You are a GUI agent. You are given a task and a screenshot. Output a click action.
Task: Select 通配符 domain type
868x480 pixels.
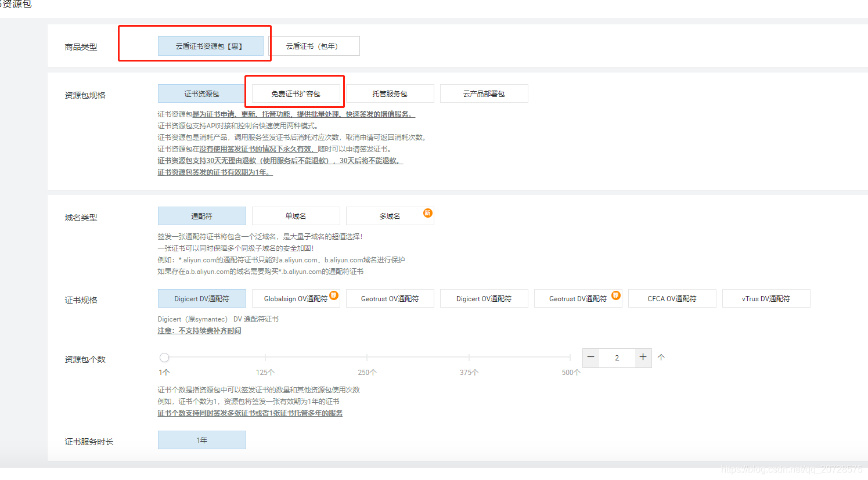pos(201,216)
